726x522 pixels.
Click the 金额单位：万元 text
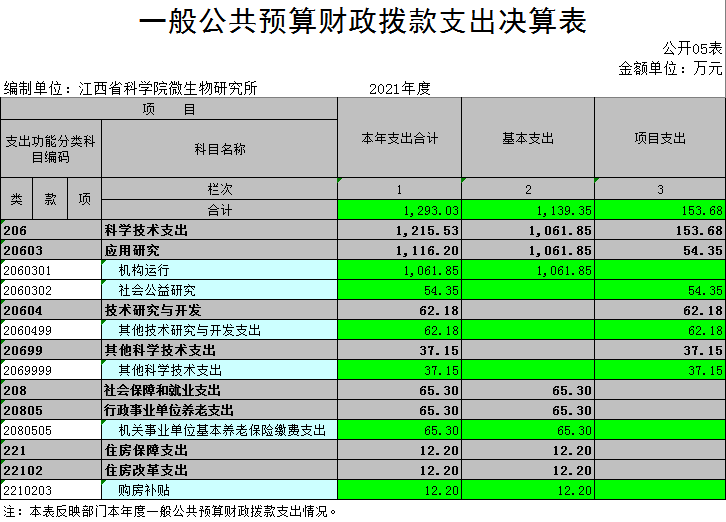point(670,69)
